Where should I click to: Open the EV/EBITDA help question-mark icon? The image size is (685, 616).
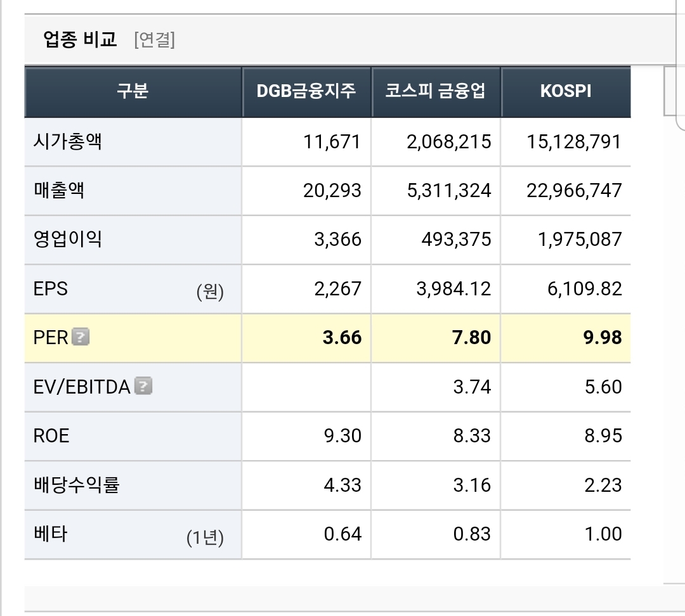click(x=143, y=386)
